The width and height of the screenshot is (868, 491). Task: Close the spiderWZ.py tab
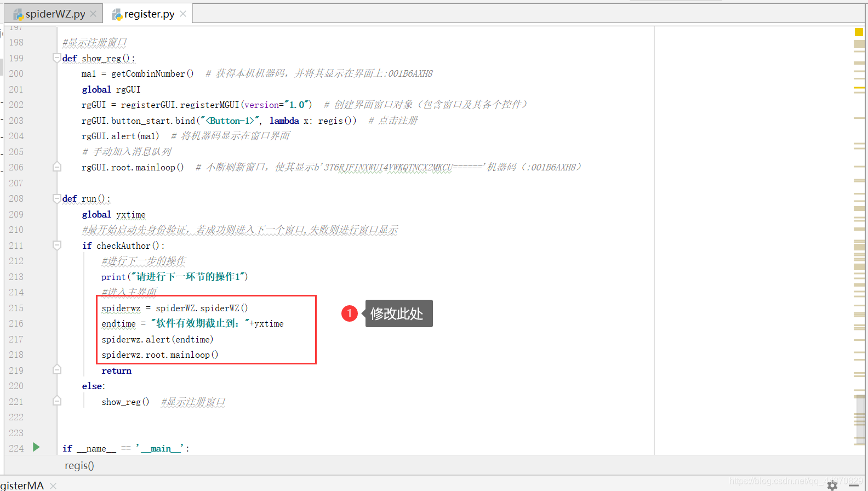(x=93, y=14)
